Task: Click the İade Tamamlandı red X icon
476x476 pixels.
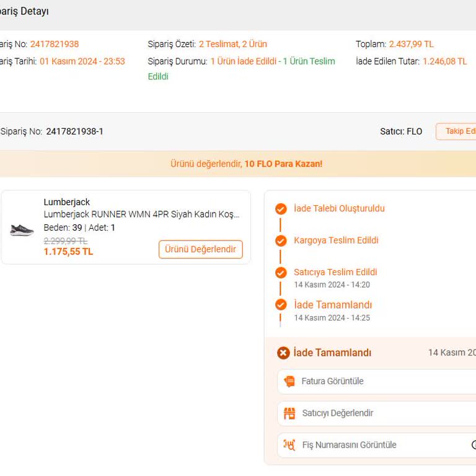Action: pyautogui.click(x=283, y=353)
